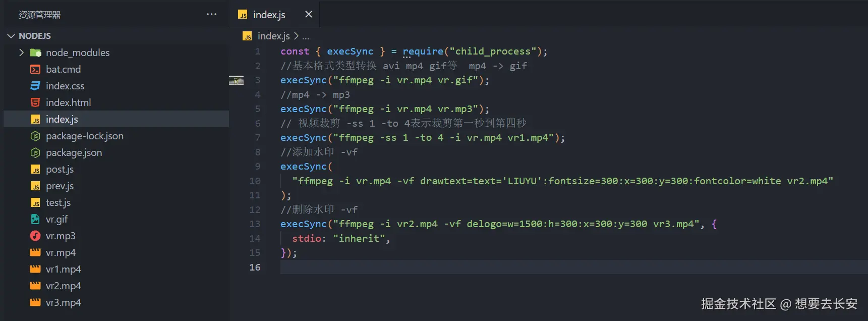
Task: Expand the node_modules folder chevron
Action: coord(21,52)
